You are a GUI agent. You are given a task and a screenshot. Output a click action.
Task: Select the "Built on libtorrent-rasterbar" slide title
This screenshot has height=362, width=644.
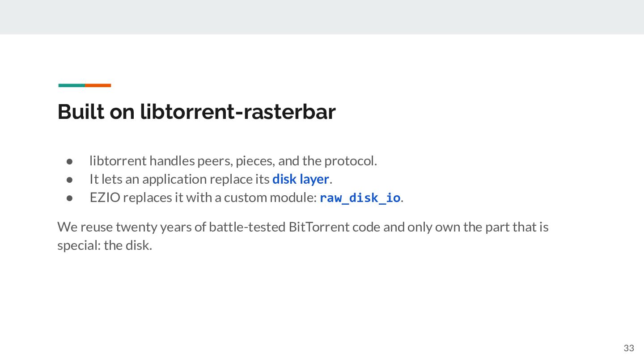pos(196,111)
